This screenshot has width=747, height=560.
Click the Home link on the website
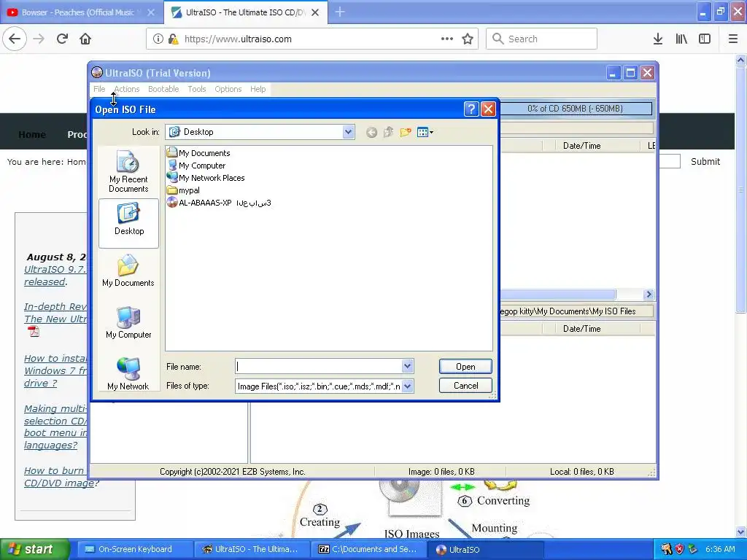32,134
